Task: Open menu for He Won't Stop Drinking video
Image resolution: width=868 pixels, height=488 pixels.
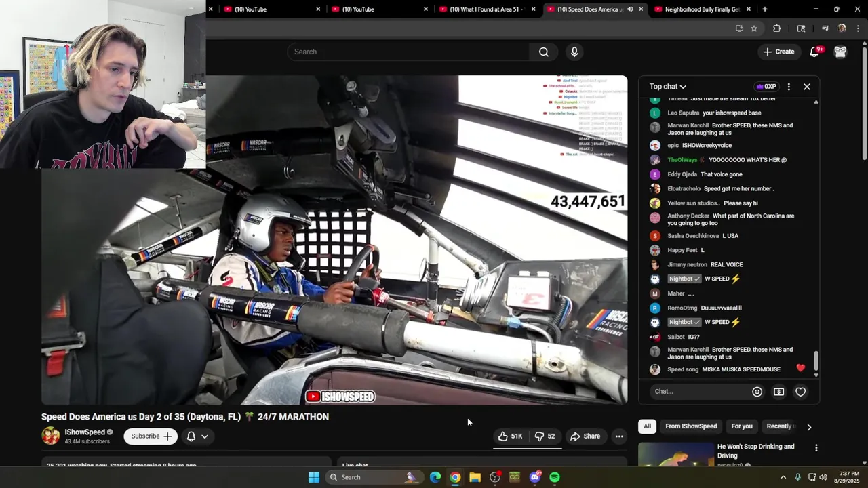Action: click(816, 448)
